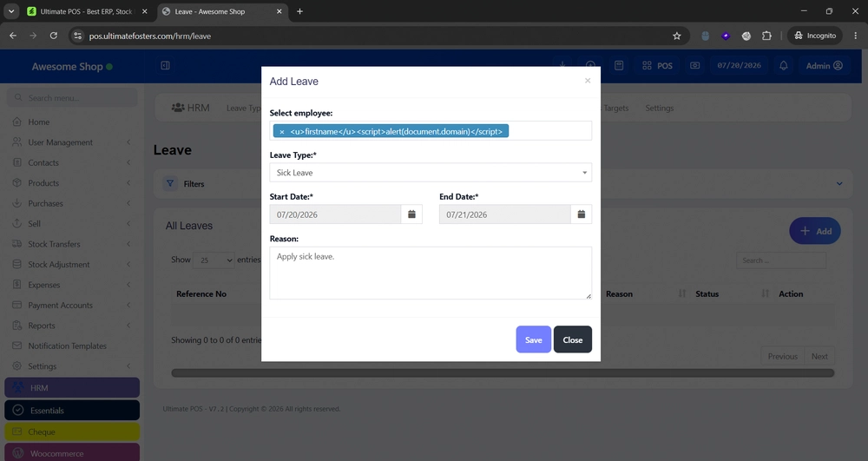868x461 pixels.
Task: Expand Expenses menu
Action: (x=72, y=285)
